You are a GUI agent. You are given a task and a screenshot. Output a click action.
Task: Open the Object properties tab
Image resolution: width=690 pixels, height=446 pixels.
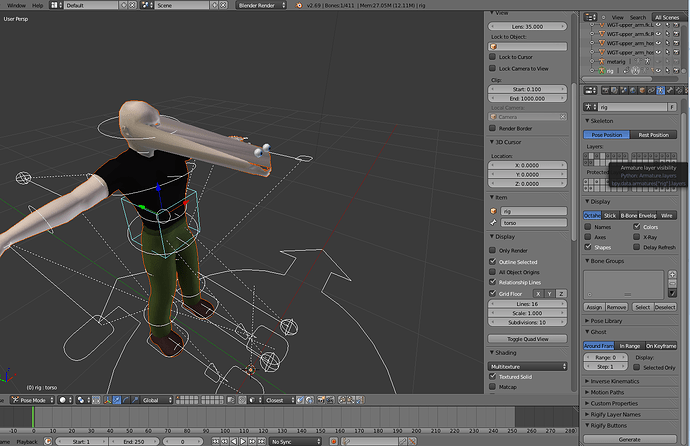(642, 90)
